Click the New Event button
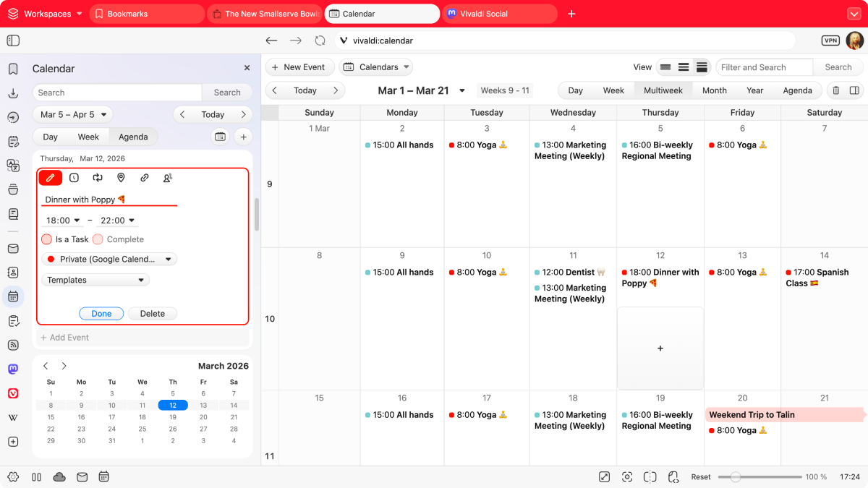 [299, 67]
